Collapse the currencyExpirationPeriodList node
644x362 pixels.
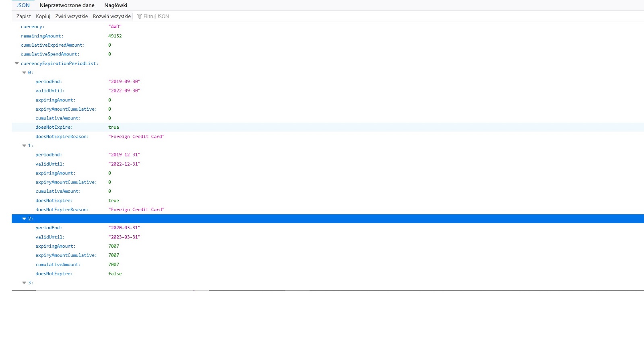17,64
